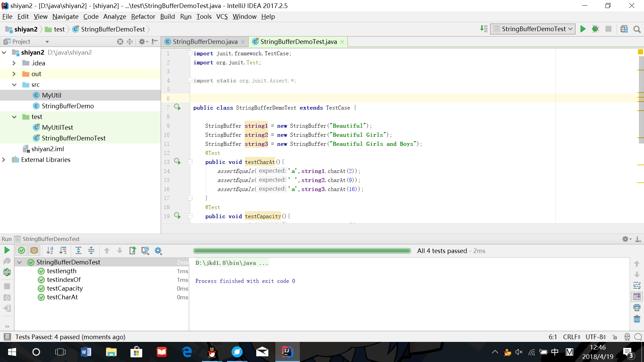Toggle read-only lock in status bar
The image size is (644, 362).
pyautogui.click(x=615, y=337)
